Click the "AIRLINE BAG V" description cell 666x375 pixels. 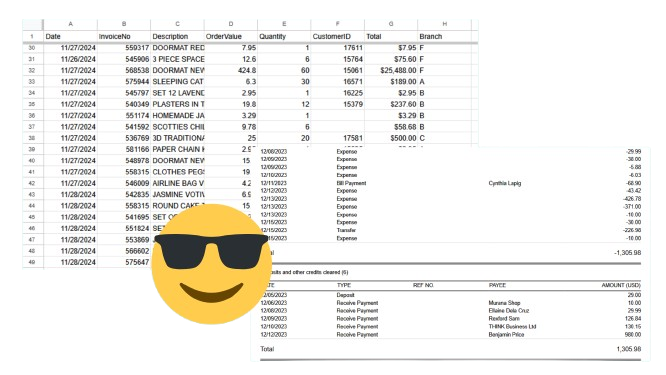(x=178, y=183)
